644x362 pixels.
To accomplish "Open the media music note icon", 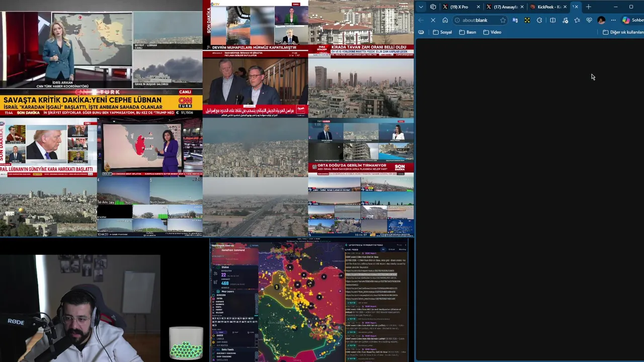I will [565, 20].
